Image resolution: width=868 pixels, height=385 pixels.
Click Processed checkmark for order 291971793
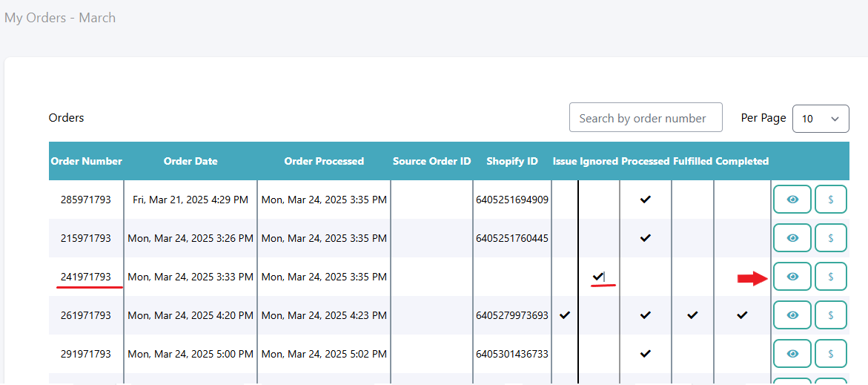(x=645, y=353)
